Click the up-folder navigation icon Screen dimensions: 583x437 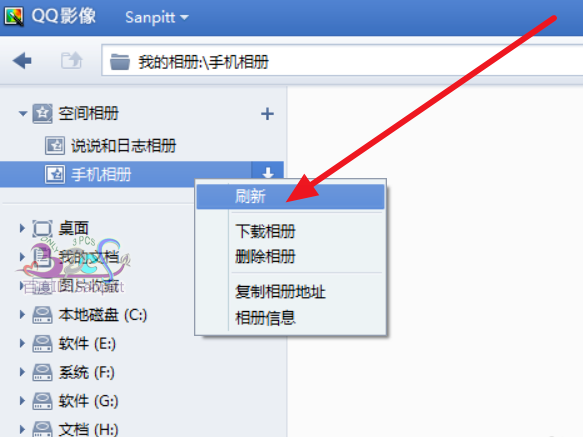point(71,60)
